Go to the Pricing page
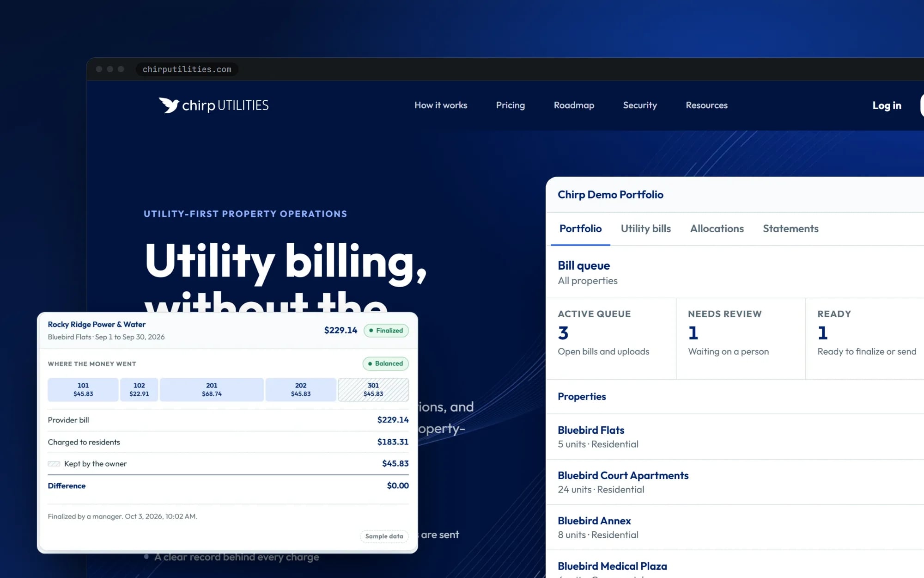The image size is (924, 578). tap(511, 105)
